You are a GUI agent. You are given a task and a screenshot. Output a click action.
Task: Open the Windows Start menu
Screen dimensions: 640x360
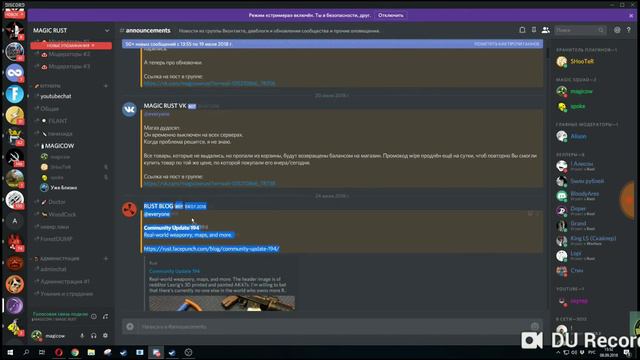coord(10,352)
